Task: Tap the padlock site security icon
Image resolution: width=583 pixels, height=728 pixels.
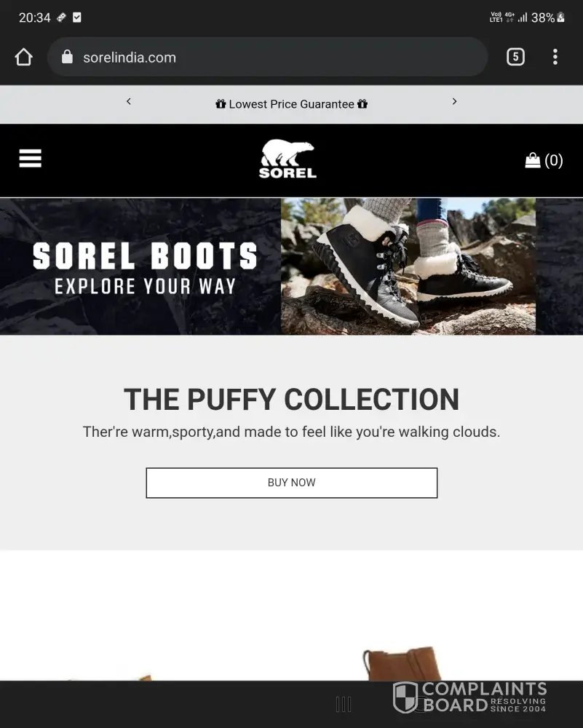Action: point(67,57)
